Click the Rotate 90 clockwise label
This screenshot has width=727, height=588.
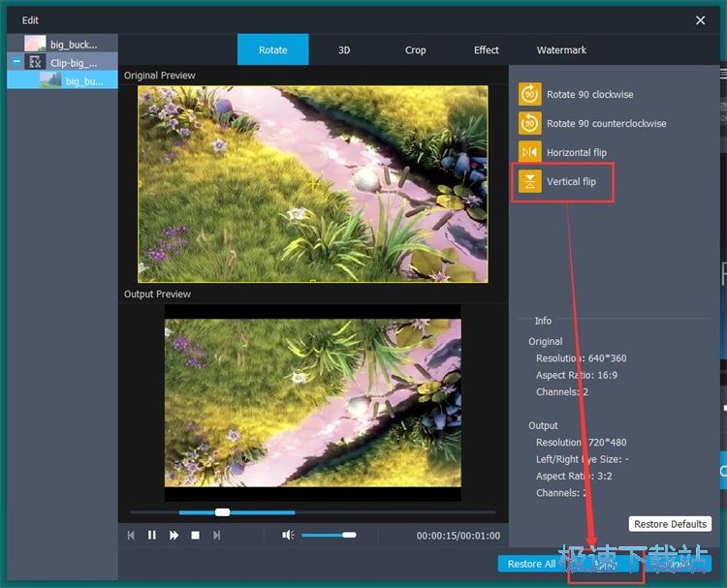pos(589,95)
